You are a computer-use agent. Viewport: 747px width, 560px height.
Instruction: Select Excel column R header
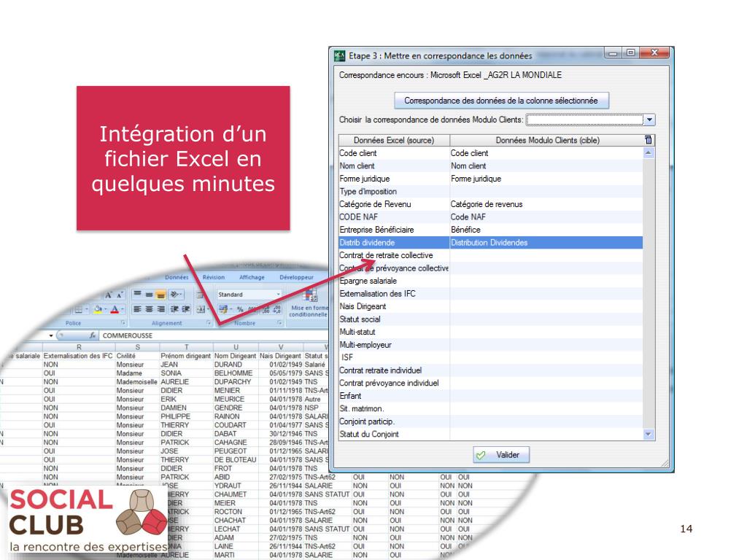79,347
